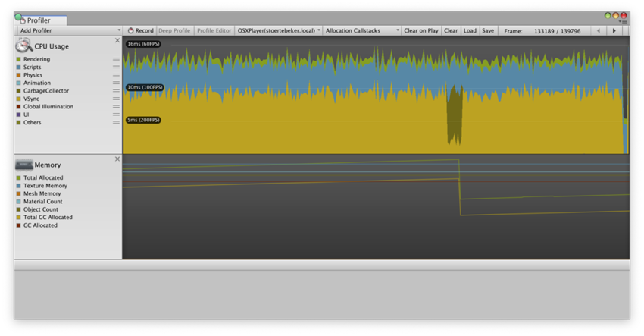This screenshot has width=644, height=336.
Task: Toggle the Clear on Play option
Action: coord(420,31)
